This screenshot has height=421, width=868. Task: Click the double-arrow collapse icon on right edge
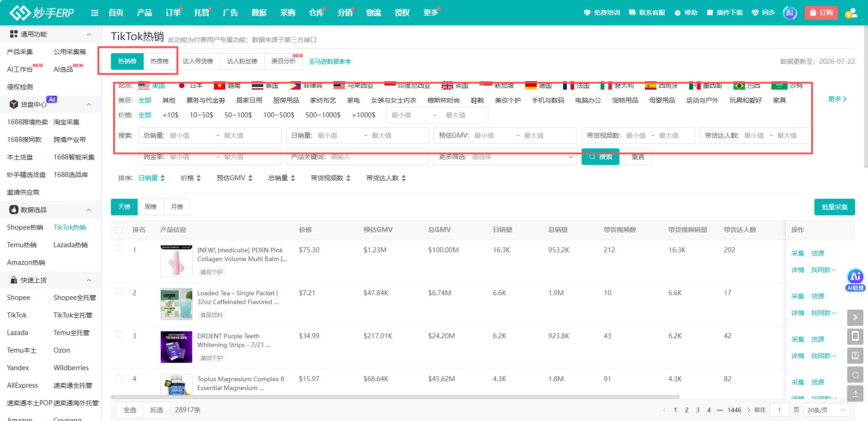(855, 317)
